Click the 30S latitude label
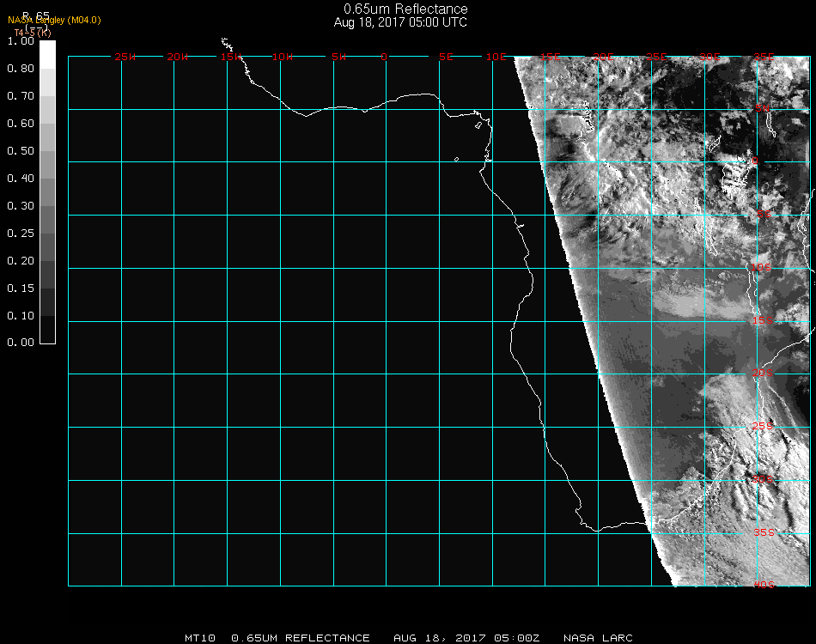 coord(763,478)
